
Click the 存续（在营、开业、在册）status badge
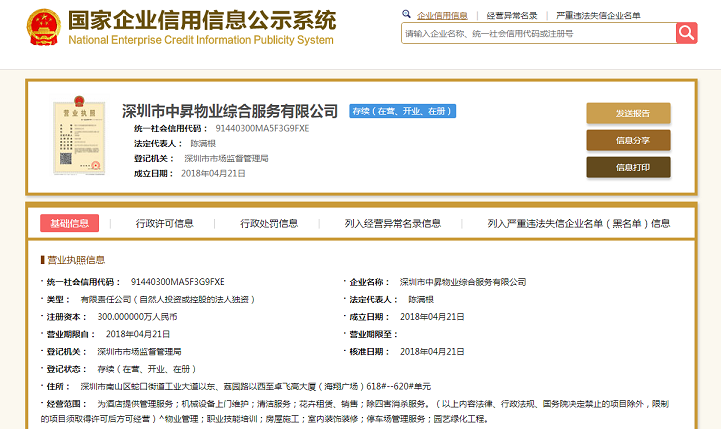click(386, 111)
